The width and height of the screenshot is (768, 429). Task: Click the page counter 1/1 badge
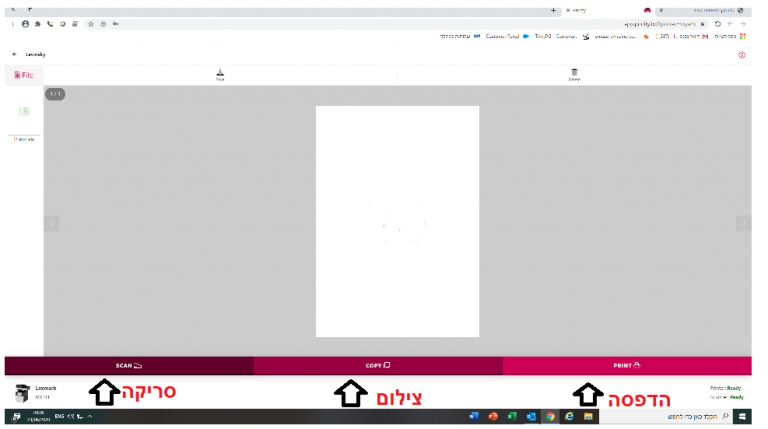pyautogui.click(x=55, y=94)
